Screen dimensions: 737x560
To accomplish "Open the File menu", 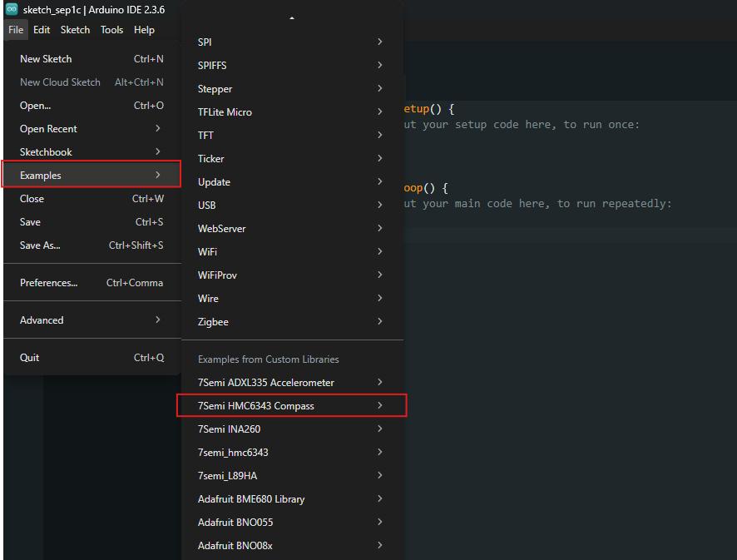I will [x=16, y=30].
